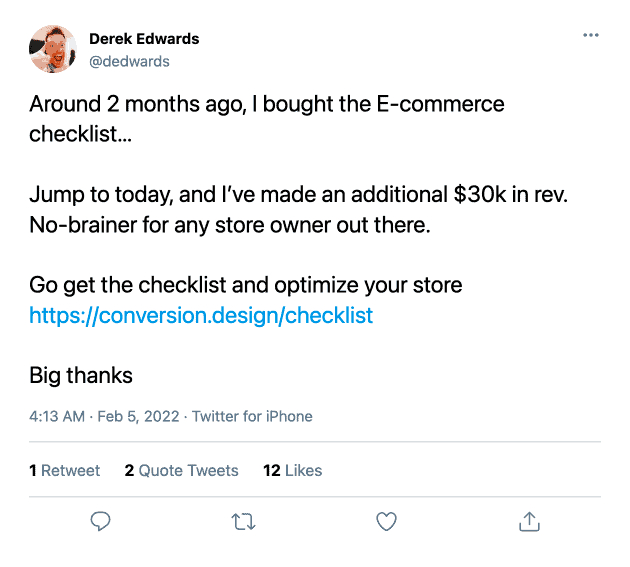The height and width of the screenshot is (567, 630).
Task: View the 2 Quote Tweets
Action: coord(181,470)
